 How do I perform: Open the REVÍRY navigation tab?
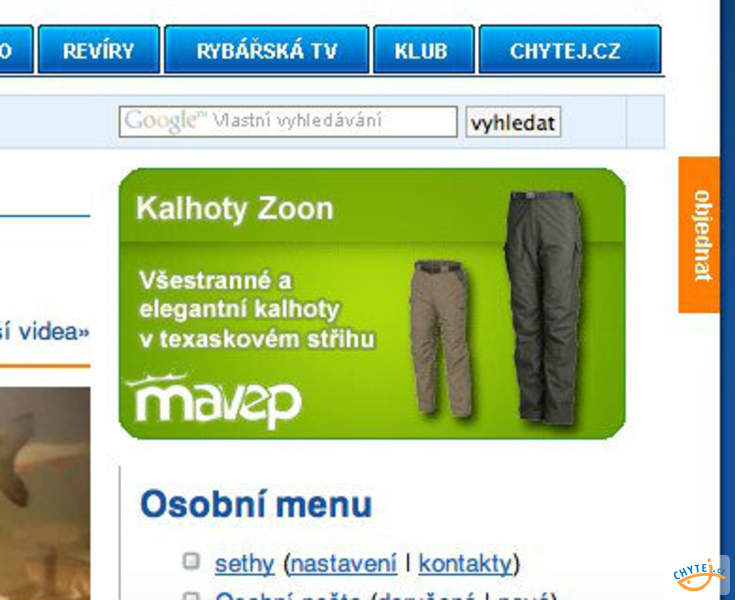[x=99, y=50]
